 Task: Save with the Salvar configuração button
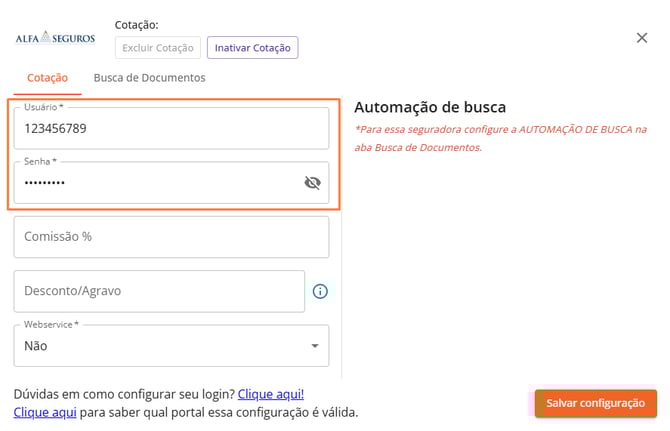click(595, 403)
